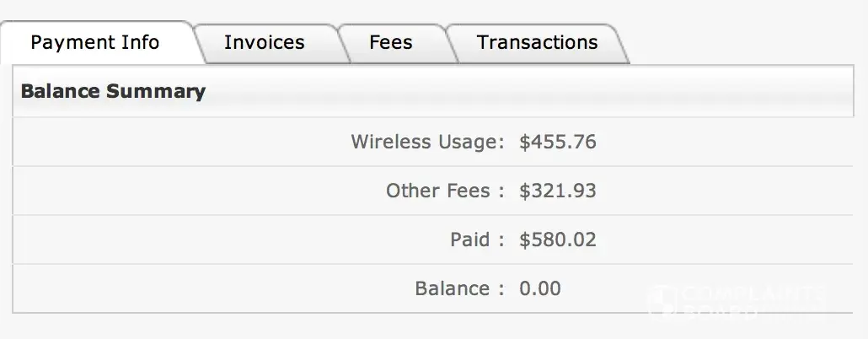The height and width of the screenshot is (339, 868).
Task: Click the word Wireless in the first row
Action: (x=386, y=142)
